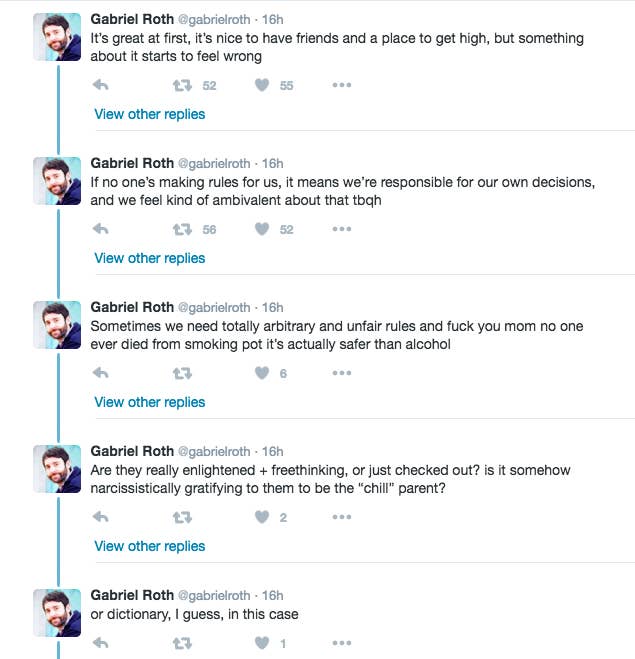The image size is (635, 659).
Task: Retweet the "safer than alcohol" tweet
Action: point(182,374)
